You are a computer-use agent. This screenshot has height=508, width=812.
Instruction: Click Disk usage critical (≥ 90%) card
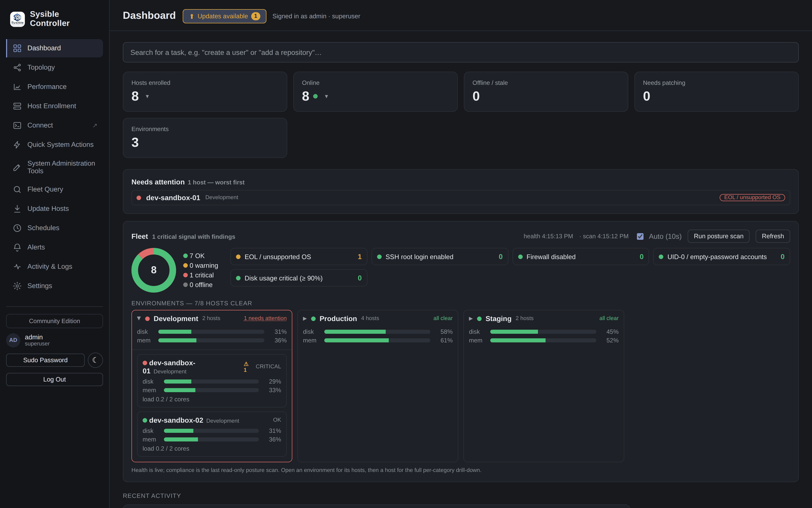tap(299, 278)
